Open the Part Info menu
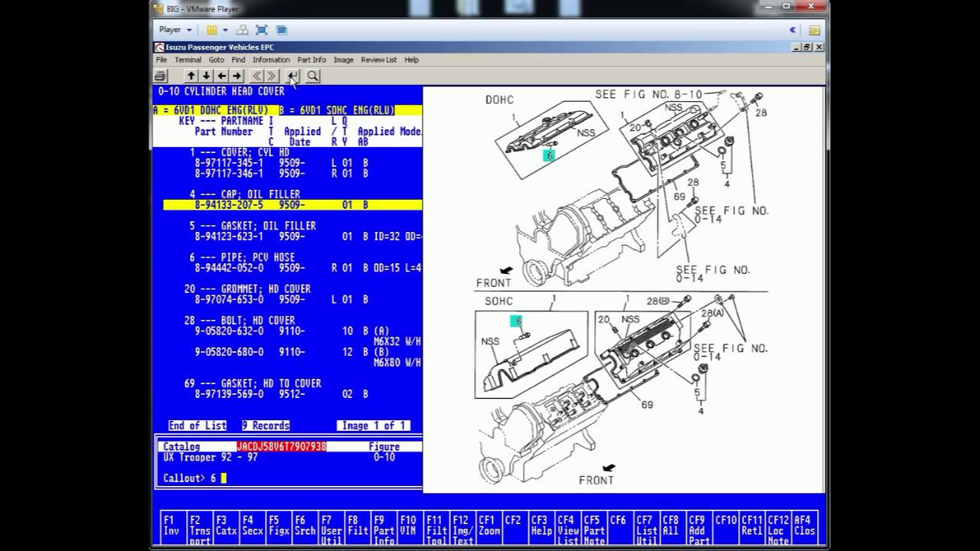 point(312,60)
